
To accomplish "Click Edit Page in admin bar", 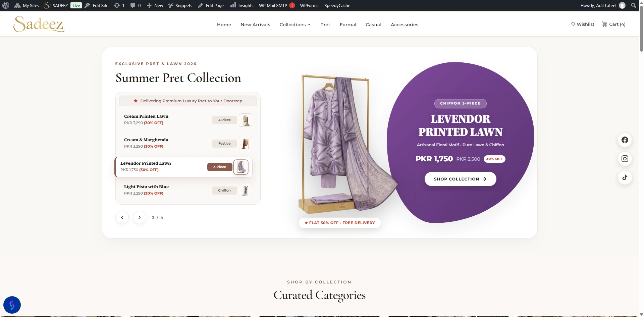I will (x=211, y=5).
